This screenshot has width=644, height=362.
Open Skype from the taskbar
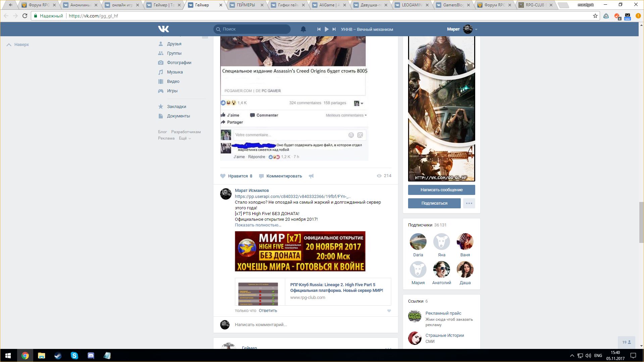74,356
